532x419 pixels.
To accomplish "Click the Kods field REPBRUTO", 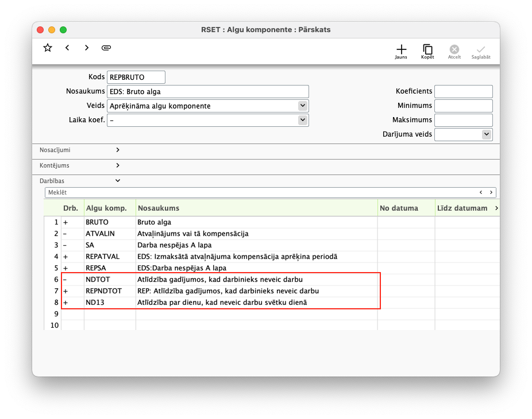I will pyautogui.click(x=136, y=77).
